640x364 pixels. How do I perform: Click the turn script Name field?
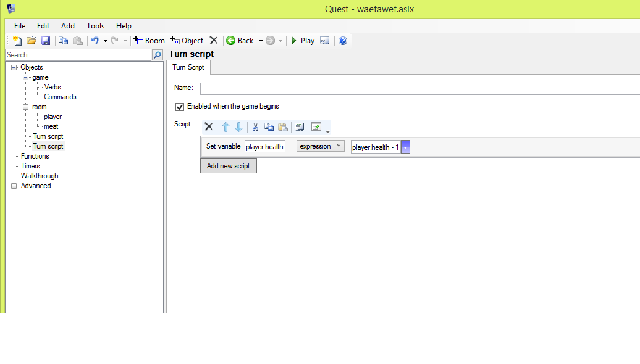click(419, 88)
